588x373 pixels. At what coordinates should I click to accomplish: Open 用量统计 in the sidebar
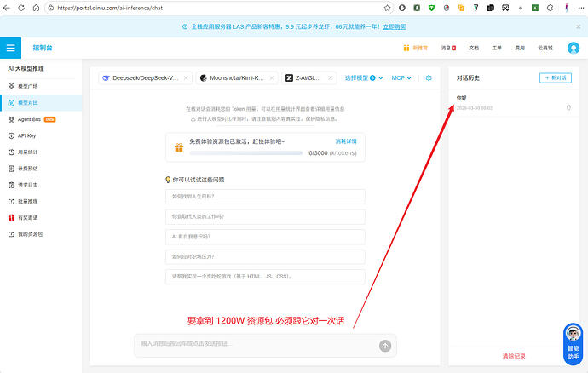click(28, 152)
